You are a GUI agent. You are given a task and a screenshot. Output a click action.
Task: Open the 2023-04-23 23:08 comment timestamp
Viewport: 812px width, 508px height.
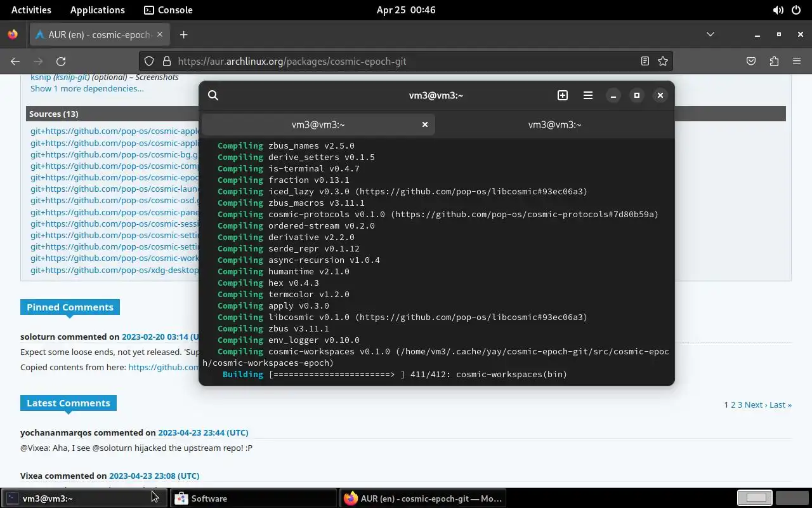[154, 476]
